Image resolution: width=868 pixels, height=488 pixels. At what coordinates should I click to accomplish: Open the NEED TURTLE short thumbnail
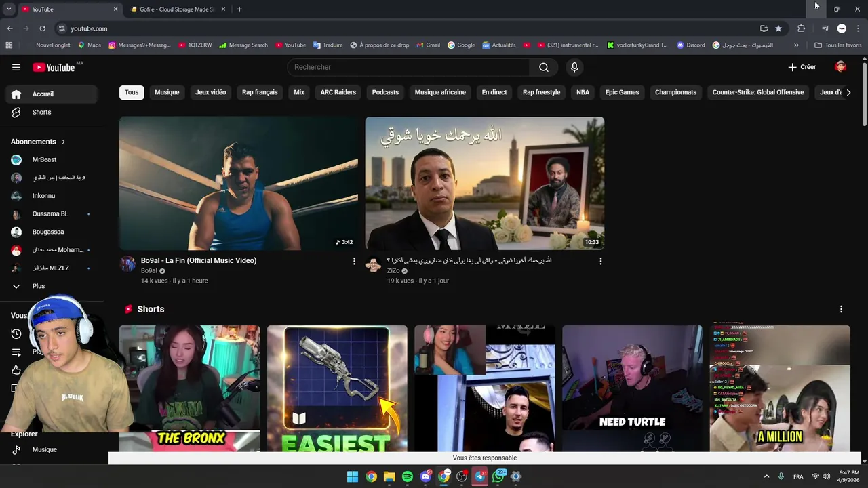pos(632,388)
